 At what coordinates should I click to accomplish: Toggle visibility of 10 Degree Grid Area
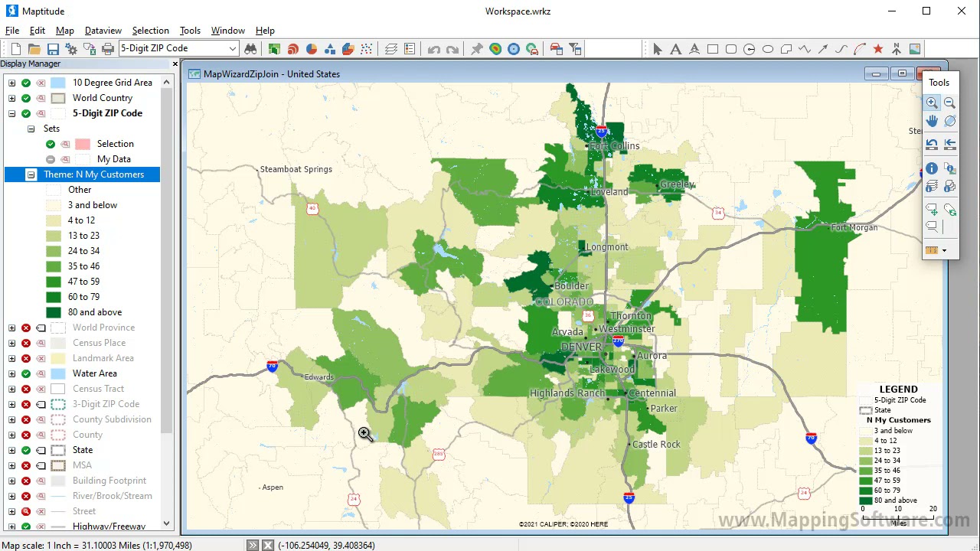click(x=26, y=83)
